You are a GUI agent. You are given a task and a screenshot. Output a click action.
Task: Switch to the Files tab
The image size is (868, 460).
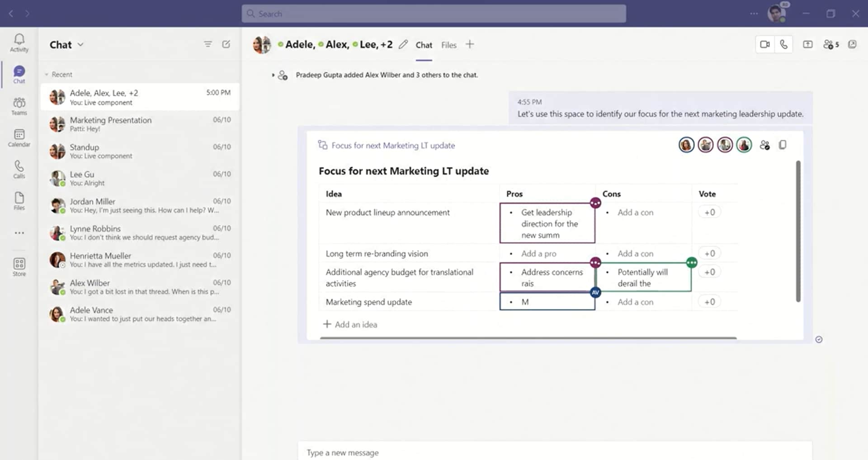point(449,45)
